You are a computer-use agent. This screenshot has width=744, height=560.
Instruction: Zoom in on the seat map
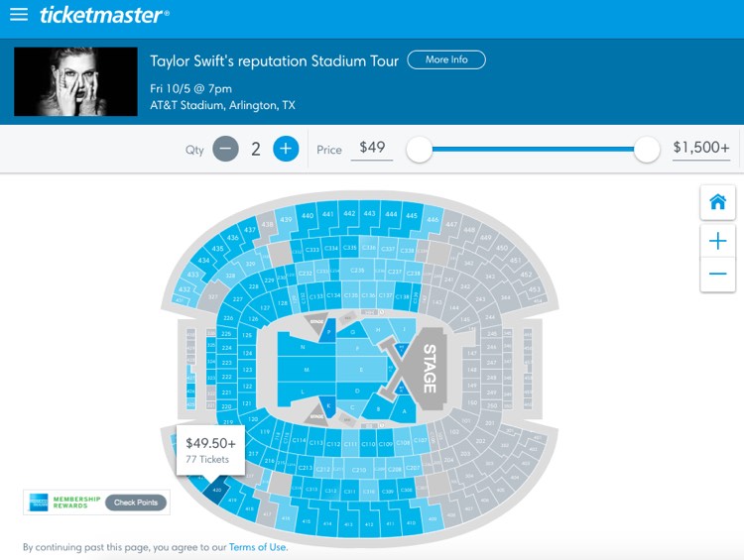coord(717,241)
